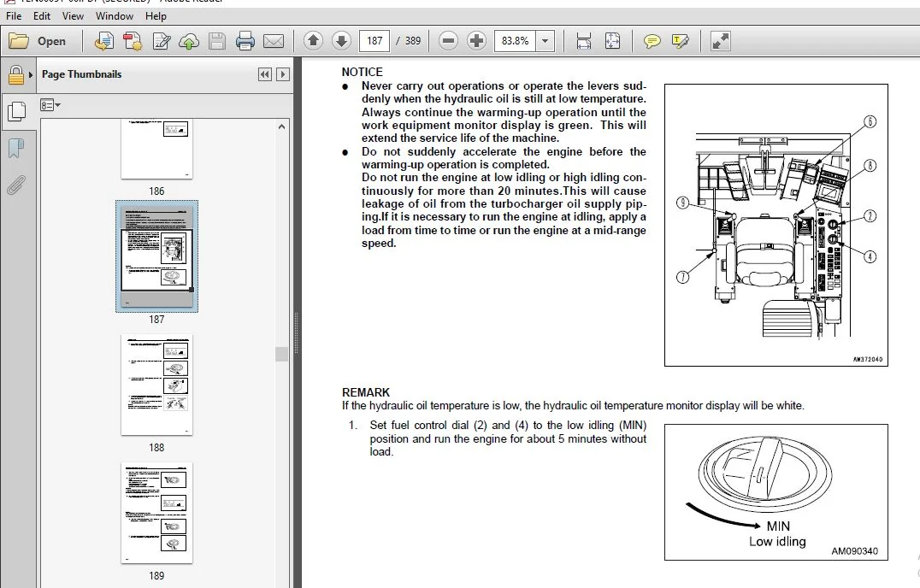Open the Attachments paperclip sidebar icon
The width and height of the screenshot is (920, 588).
(x=16, y=185)
